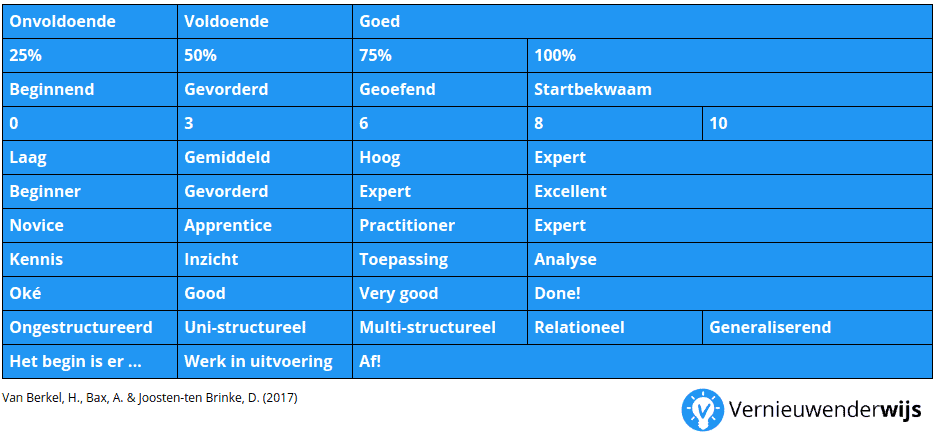Click the Practitioner cell
The height and width of the screenshot is (435, 938).
click(x=440, y=226)
